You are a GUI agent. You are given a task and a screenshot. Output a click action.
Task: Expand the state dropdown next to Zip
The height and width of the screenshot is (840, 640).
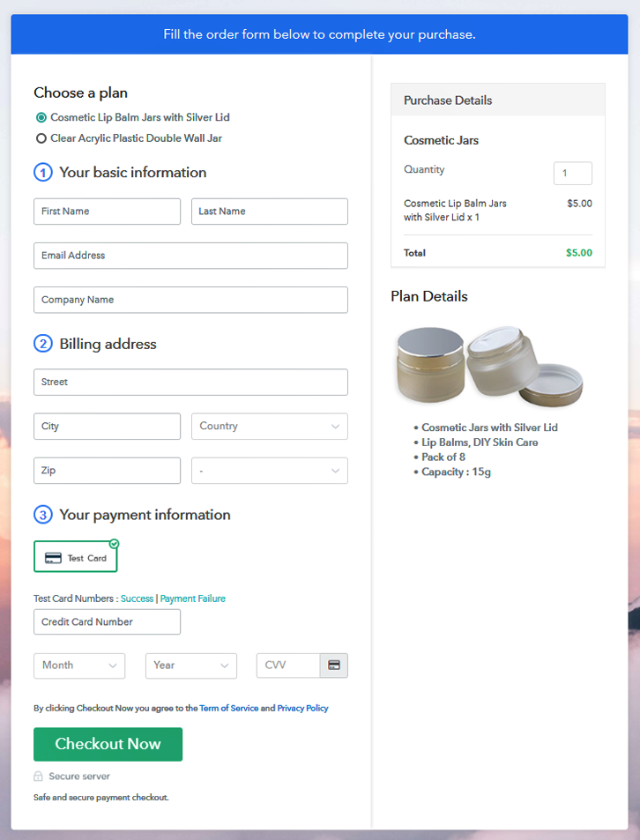[269, 471]
